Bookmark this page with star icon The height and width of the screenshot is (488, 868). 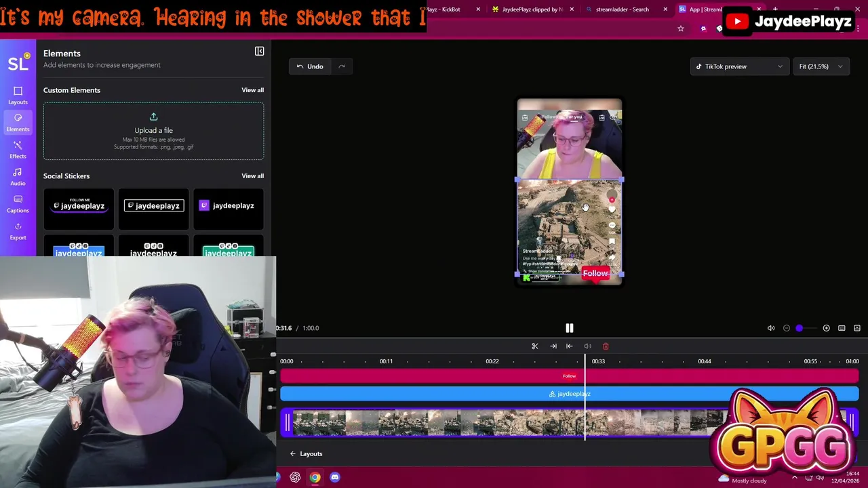click(x=681, y=28)
